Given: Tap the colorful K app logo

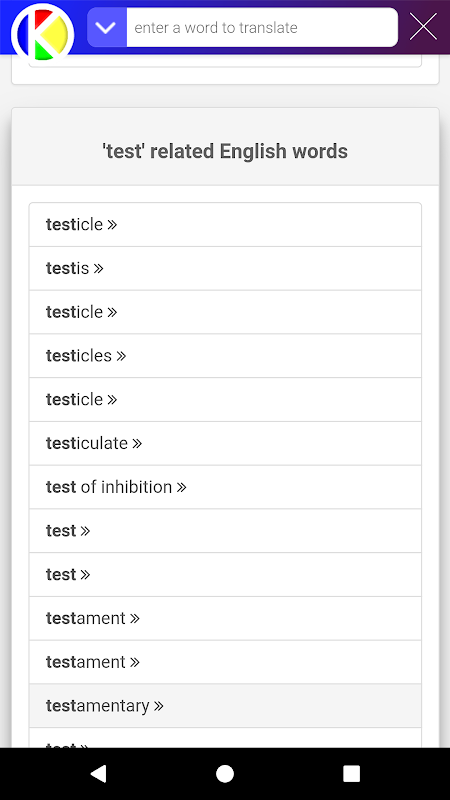Looking at the screenshot, I should pos(43,35).
